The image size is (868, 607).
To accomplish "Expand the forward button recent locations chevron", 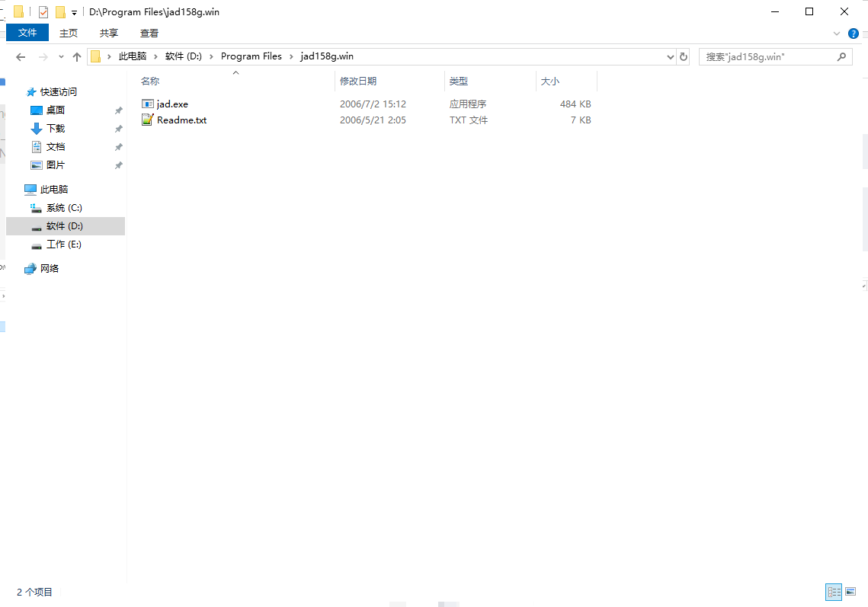I will [x=59, y=56].
